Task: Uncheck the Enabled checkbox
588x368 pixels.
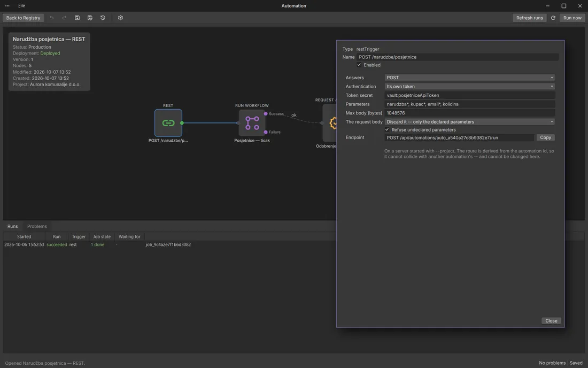Action: pos(359,65)
